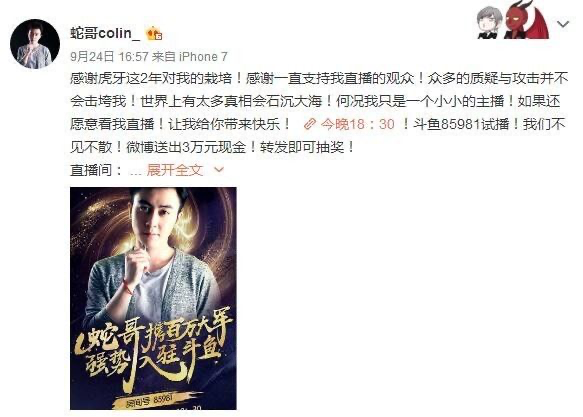The height and width of the screenshot is (417, 583).
Task: Click the post's opening line 感谢虎牙这2年对我的栽培
Action: point(151,78)
